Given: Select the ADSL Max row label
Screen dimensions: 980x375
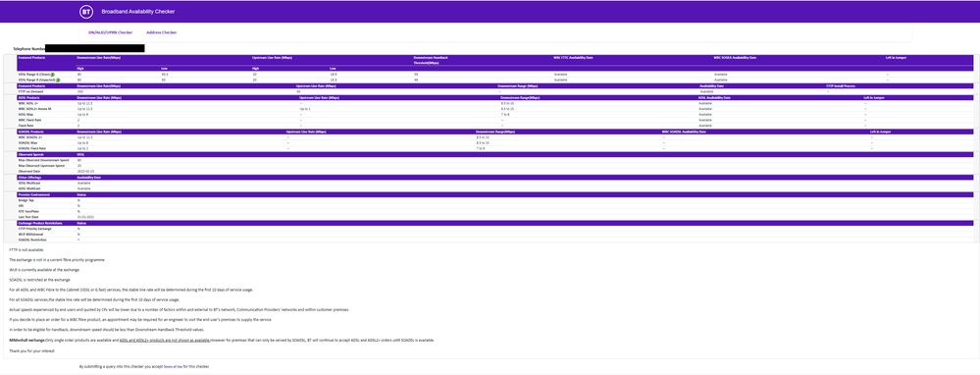Looking at the screenshot, I should 26,115.
